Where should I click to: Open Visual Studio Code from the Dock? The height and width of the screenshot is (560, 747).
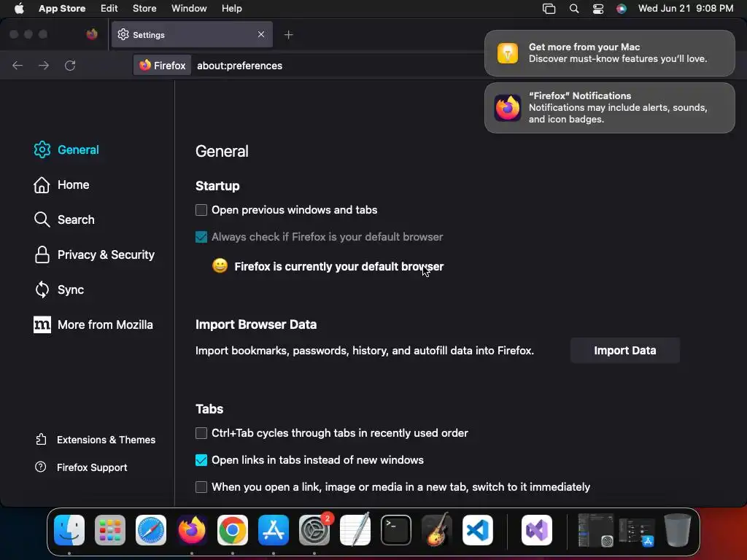click(x=477, y=530)
